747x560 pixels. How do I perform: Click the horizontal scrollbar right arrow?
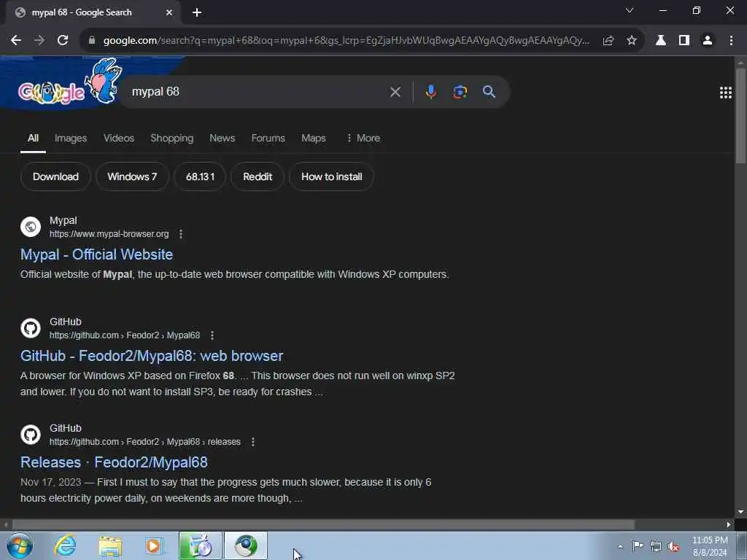click(x=729, y=525)
